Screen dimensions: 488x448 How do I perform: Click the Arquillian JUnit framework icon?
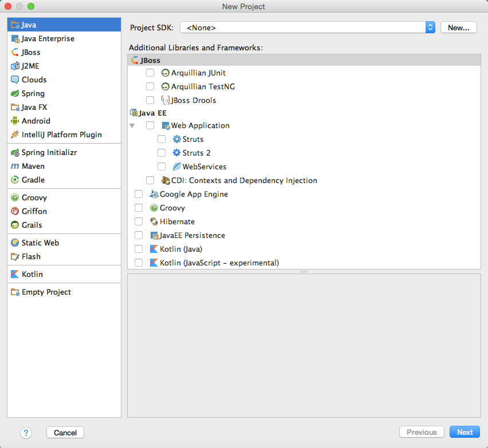166,73
